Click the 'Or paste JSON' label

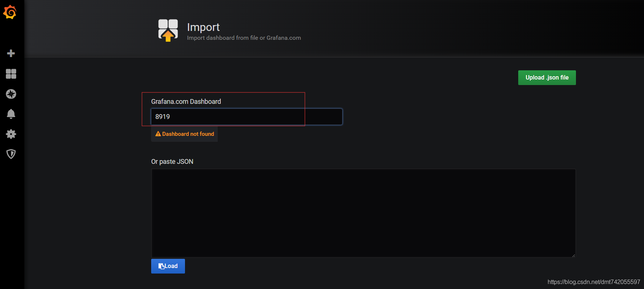[172, 162]
